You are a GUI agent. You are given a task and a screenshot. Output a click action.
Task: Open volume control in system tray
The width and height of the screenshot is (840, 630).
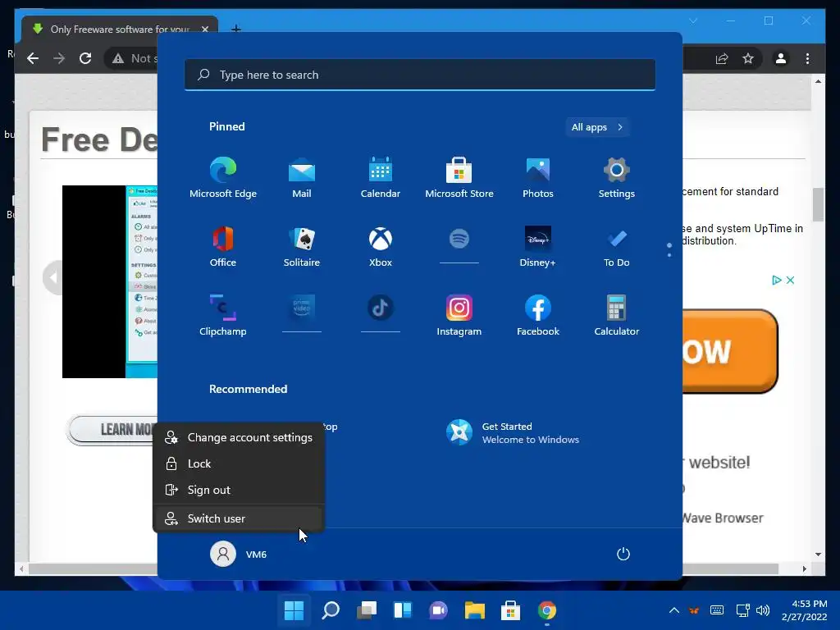click(x=763, y=610)
